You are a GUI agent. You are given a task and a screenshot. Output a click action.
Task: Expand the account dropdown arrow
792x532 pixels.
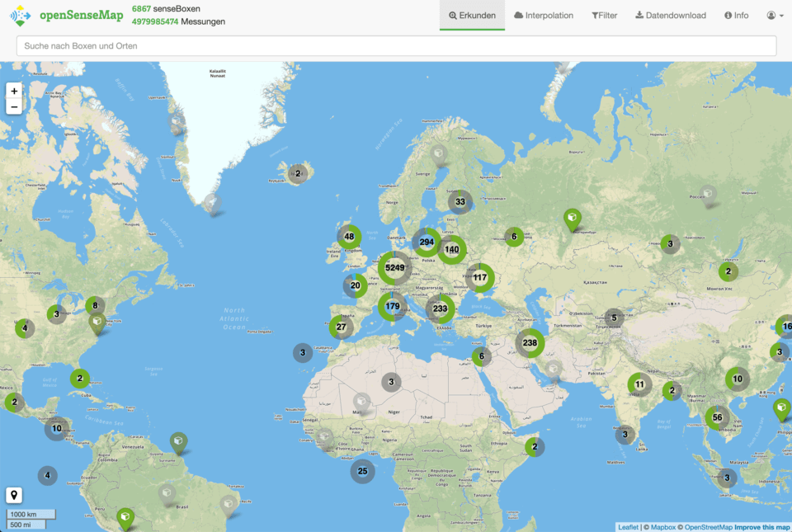pyautogui.click(x=780, y=15)
